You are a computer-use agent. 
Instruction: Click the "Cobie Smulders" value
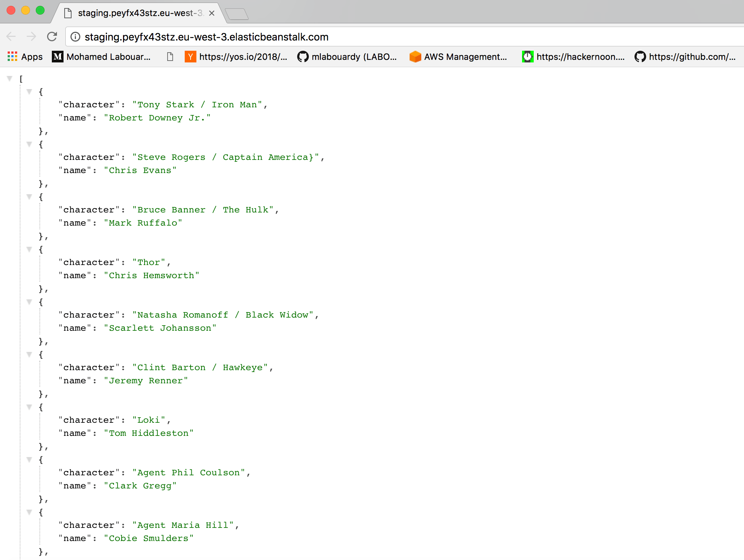pos(149,538)
